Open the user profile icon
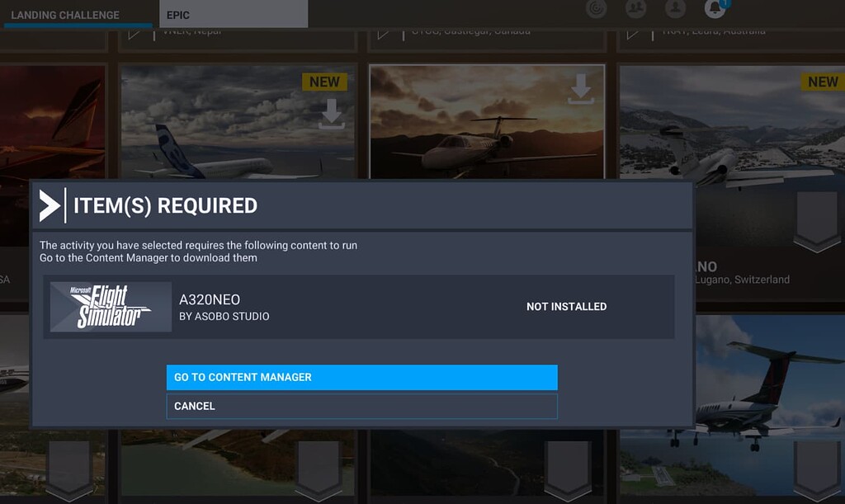 click(674, 7)
